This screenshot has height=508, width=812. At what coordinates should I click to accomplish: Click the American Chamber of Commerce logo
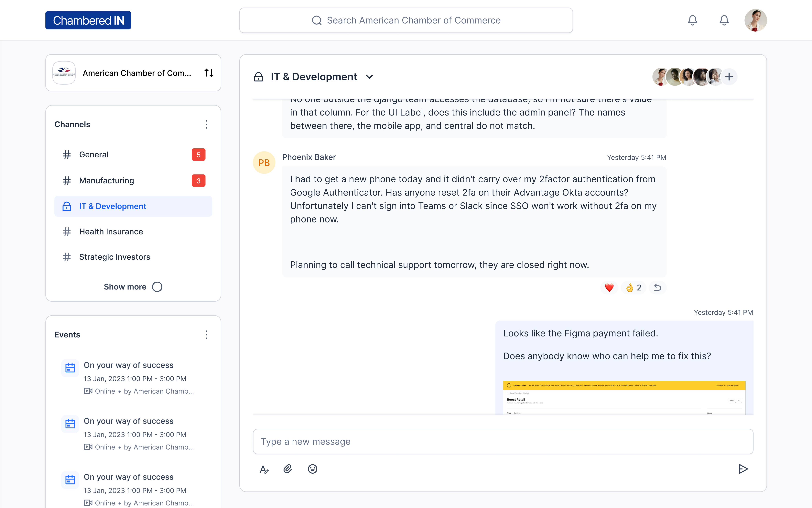coord(64,73)
